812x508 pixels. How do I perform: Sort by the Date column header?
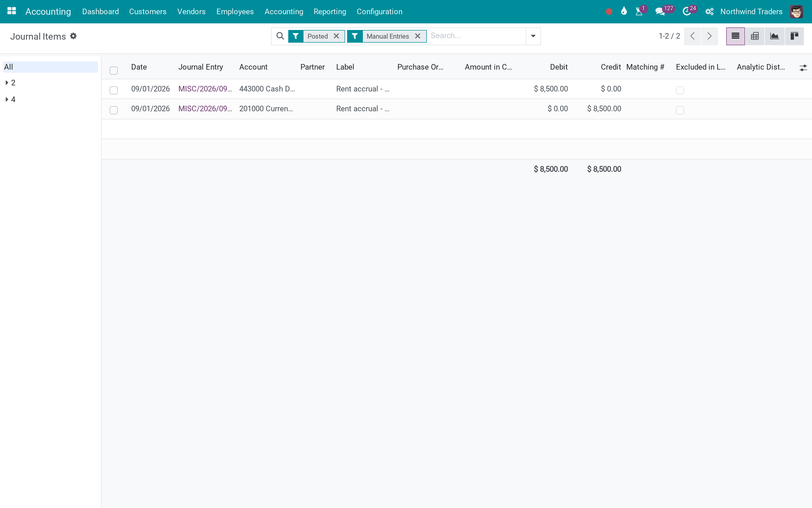point(139,67)
